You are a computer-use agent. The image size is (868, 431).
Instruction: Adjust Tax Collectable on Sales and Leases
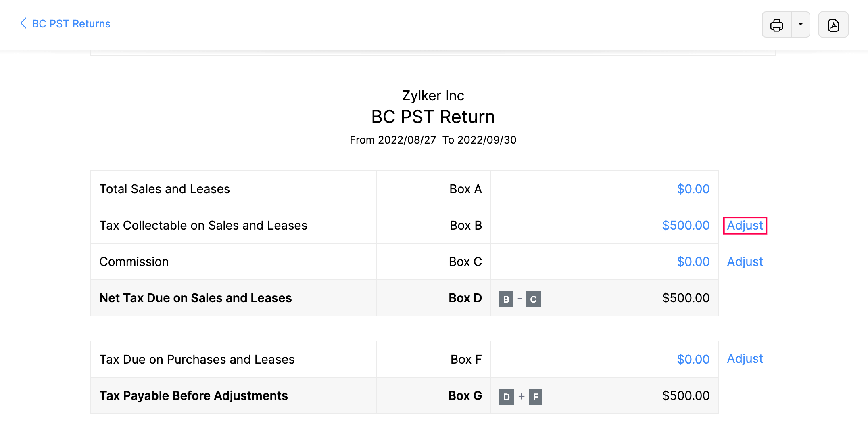point(745,226)
